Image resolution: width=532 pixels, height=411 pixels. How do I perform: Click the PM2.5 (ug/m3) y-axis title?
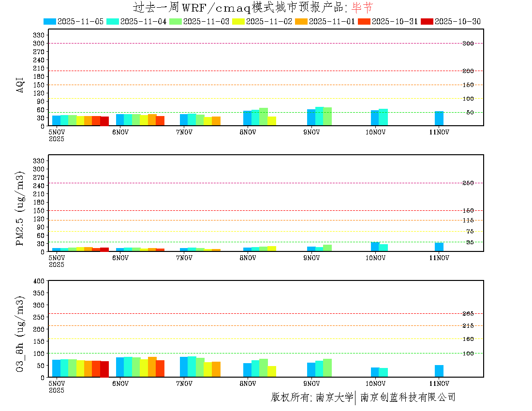point(20,208)
